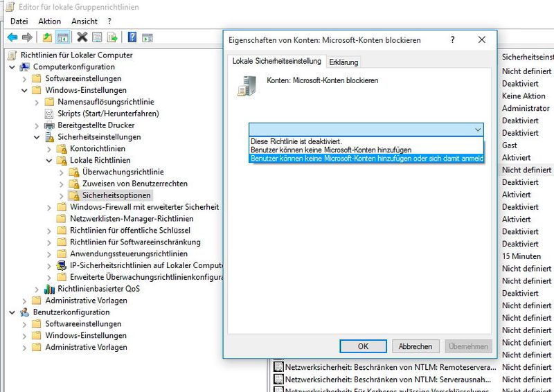The image size is (554, 392).
Task: Click the Richtlinien für Lokaler Computer scroll icon
Action: (x=12, y=55)
